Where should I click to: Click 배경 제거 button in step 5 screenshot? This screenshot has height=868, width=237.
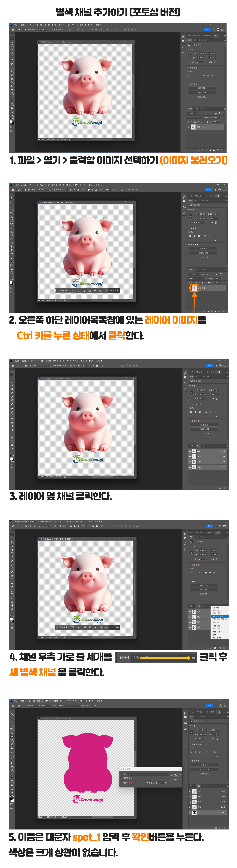pos(204,765)
